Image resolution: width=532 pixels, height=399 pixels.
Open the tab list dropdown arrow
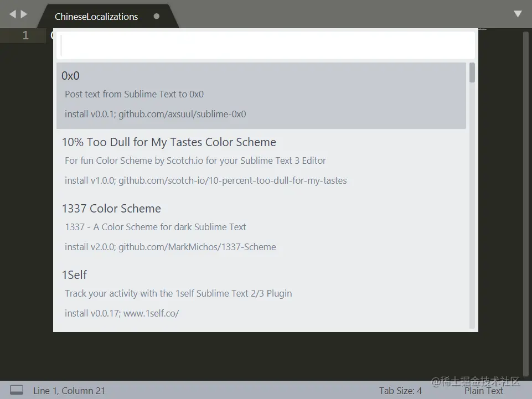tap(518, 14)
